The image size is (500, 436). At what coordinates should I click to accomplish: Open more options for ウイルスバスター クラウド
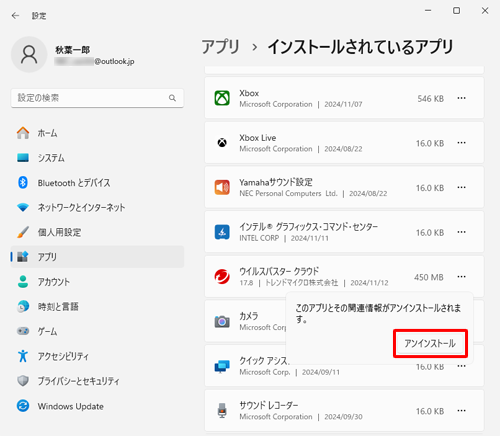pyautogui.click(x=462, y=277)
